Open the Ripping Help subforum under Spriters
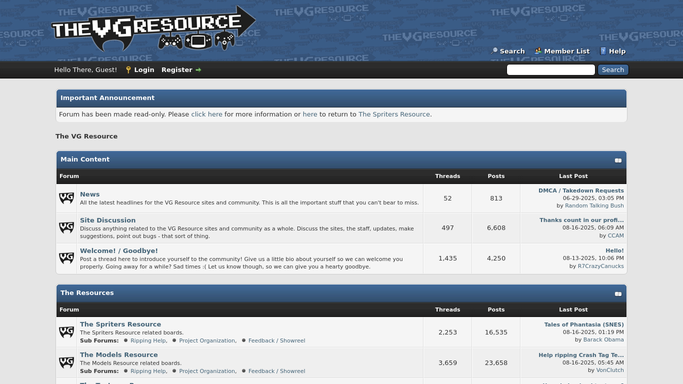This screenshot has height=384, width=683. tap(148, 340)
